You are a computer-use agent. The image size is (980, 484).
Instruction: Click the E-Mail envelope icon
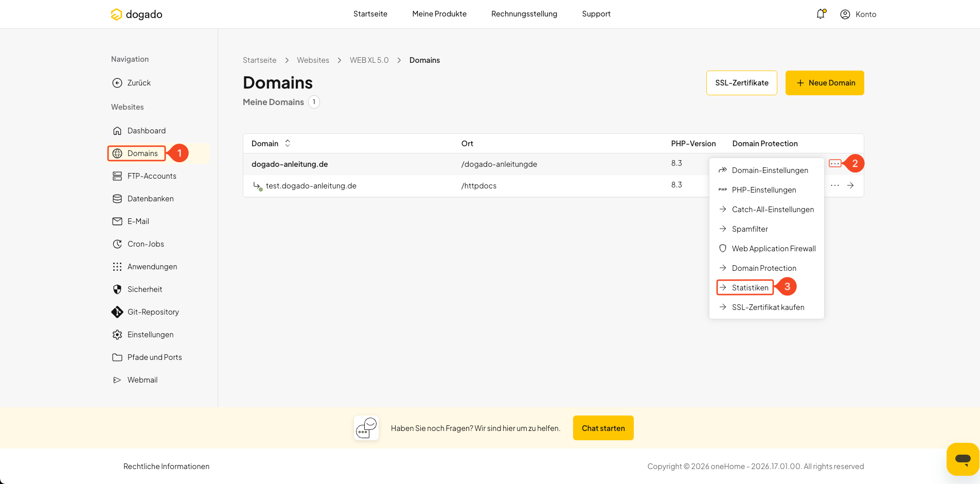[117, 221]
